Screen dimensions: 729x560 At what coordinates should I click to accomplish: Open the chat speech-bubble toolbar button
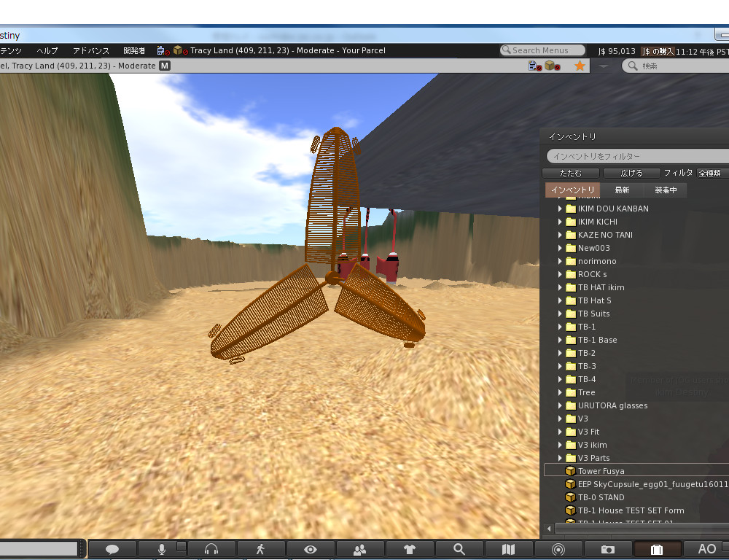point(112,549)
